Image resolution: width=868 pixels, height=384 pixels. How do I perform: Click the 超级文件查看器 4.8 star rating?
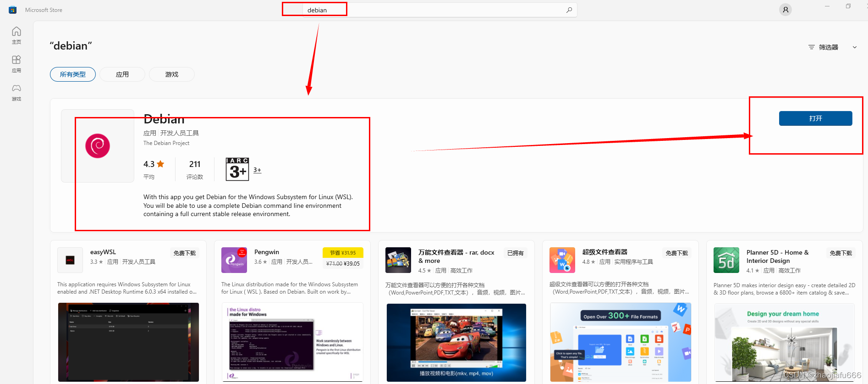[589, 262]
